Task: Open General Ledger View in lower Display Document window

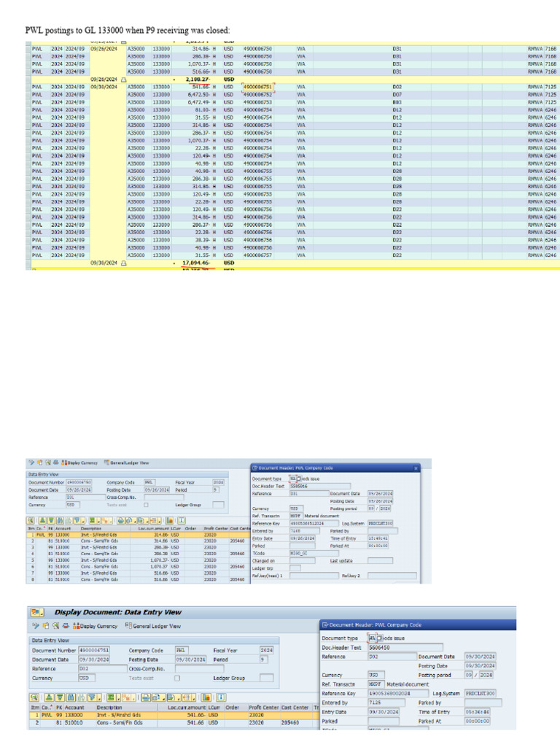Action: coord(153,626)
